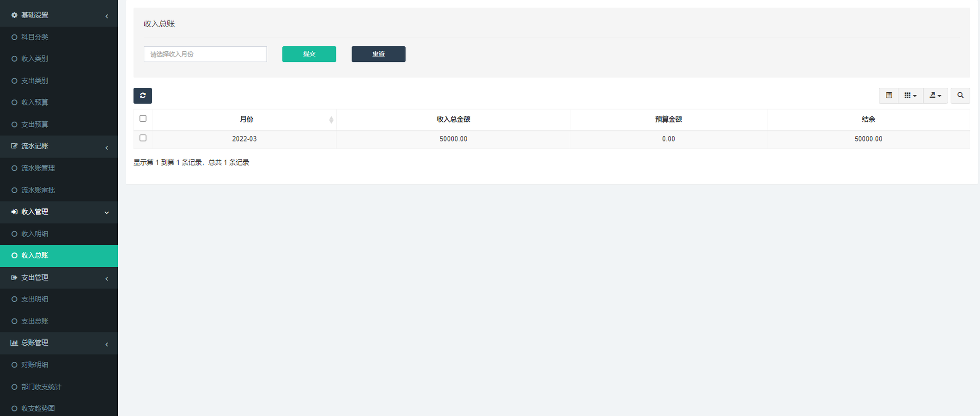Open 收入类别 in the sidebar
The image size is (980, 416).
tap(59, 59)
